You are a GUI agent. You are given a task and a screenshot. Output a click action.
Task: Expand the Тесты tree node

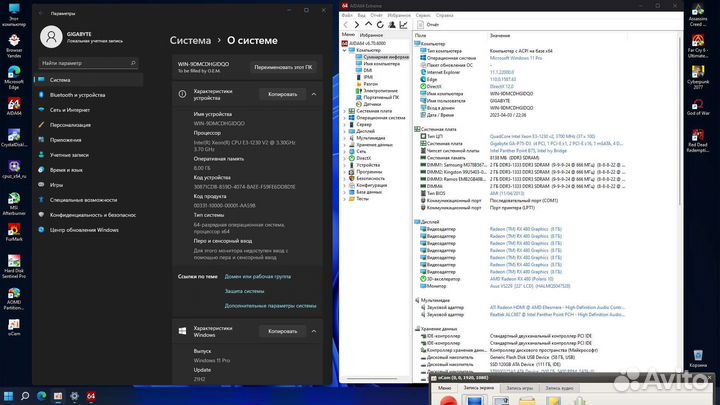[344, 199]
